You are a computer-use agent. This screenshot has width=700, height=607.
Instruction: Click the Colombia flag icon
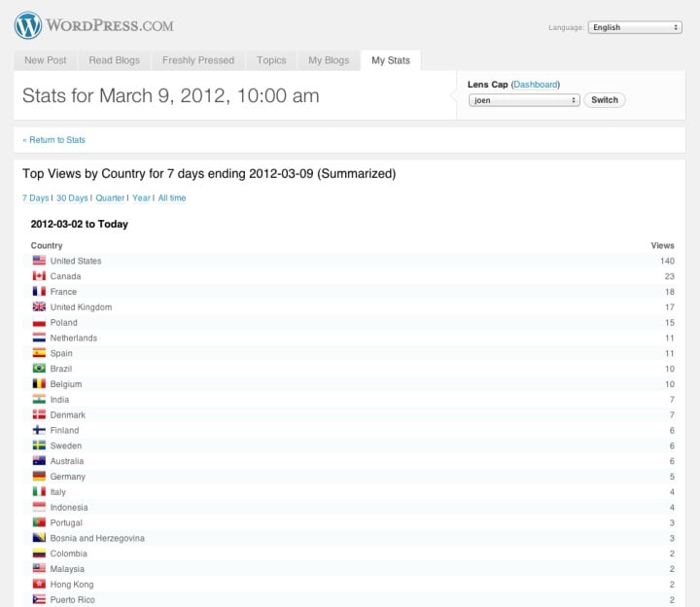click(39, 553)
